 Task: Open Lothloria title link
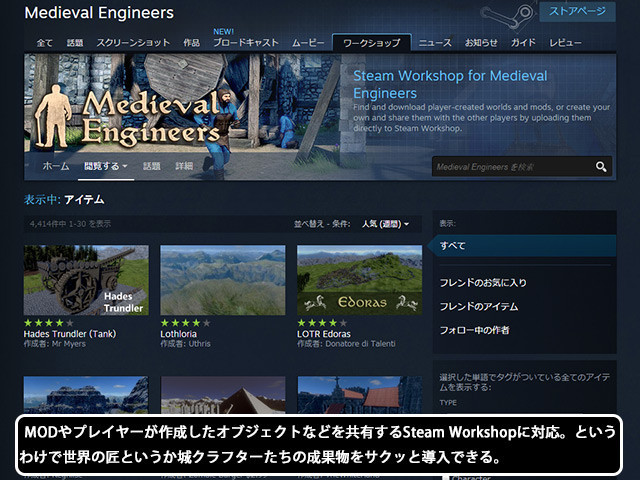(x=178, y=334)
